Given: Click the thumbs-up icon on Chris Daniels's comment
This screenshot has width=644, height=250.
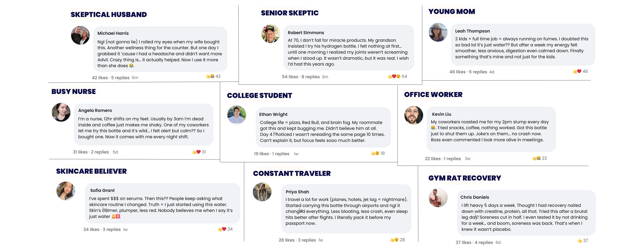Looking at the screenshot, I should (x=580, y=240).
